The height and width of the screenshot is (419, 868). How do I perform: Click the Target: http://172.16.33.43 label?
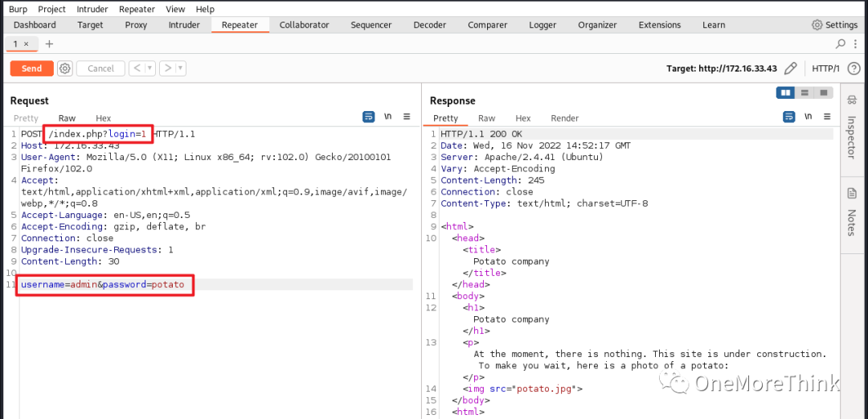coord(722,68)
